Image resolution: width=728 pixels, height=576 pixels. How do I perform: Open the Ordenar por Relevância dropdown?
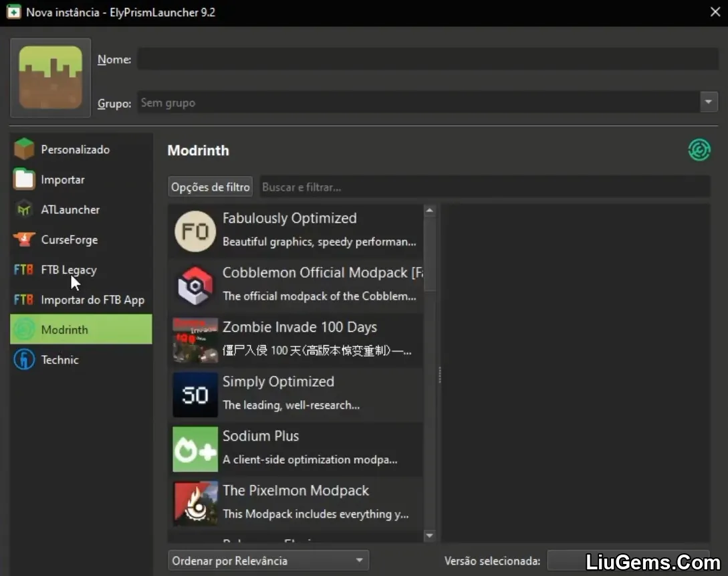tap(268, 561)
